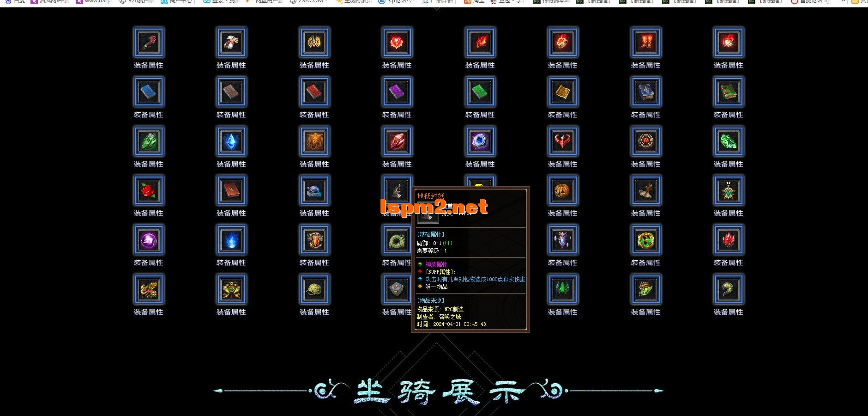
Task: Select the red heart emblem icon
Action: (397, 43)
